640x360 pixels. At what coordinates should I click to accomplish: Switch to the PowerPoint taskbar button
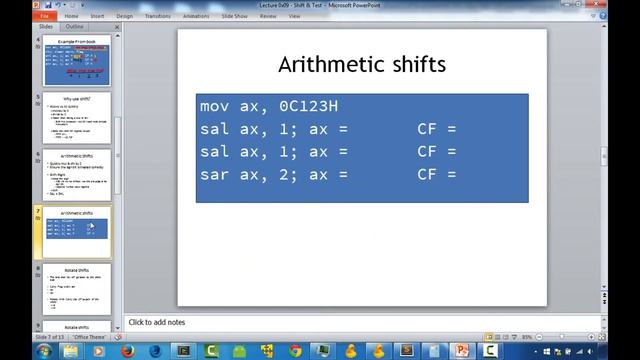pos(462,351)
